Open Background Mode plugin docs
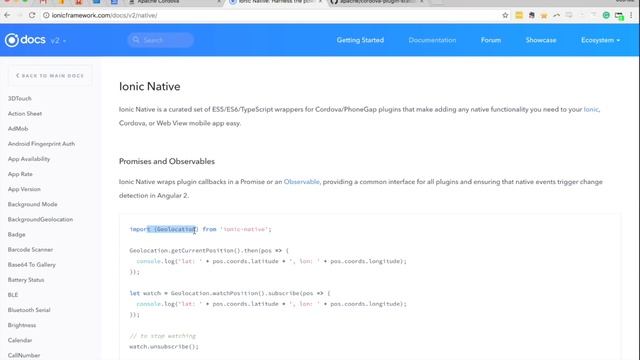Screen dimensions: 640x360 click(33, 204)
